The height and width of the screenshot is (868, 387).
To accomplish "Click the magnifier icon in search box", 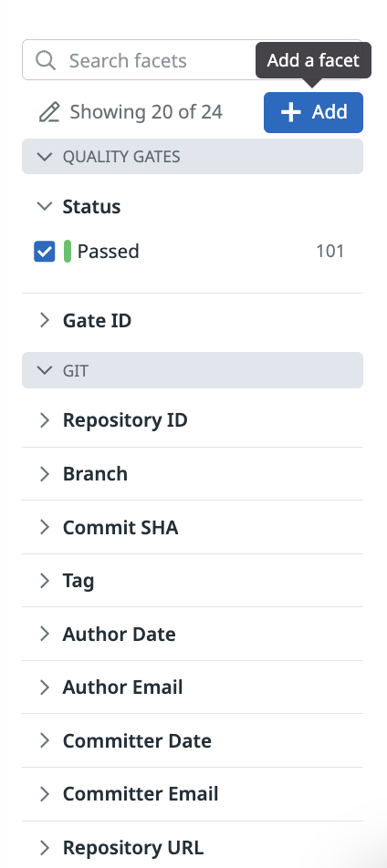I will pos(46,60).
